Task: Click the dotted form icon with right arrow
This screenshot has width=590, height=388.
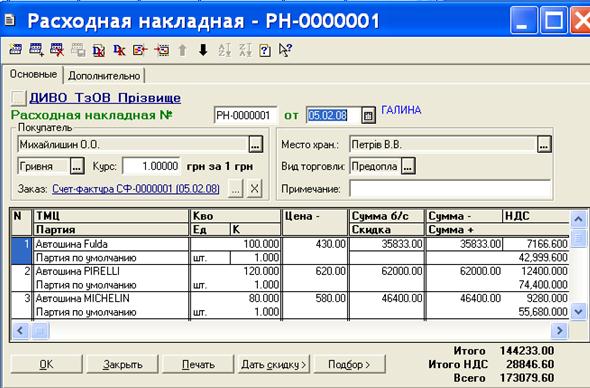Action: click(x=161, y=50)
